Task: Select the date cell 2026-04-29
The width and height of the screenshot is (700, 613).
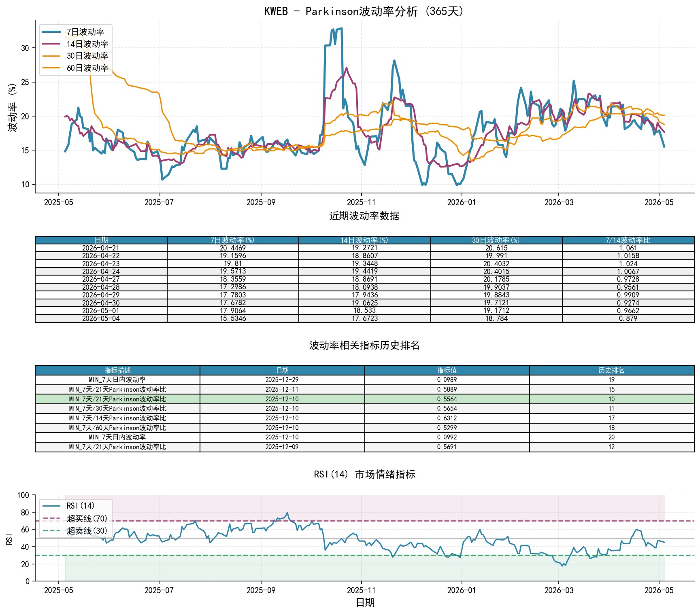Action: (x=101, y=295)
